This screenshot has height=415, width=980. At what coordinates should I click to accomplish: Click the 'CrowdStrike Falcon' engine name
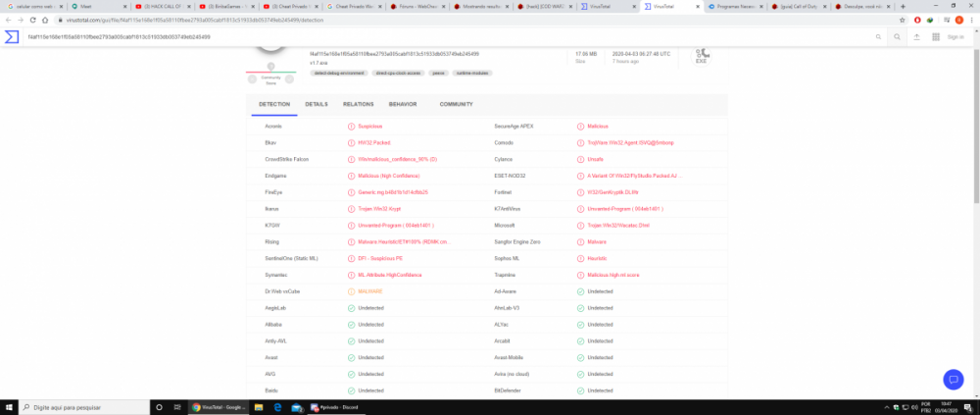tap(286, 159)
